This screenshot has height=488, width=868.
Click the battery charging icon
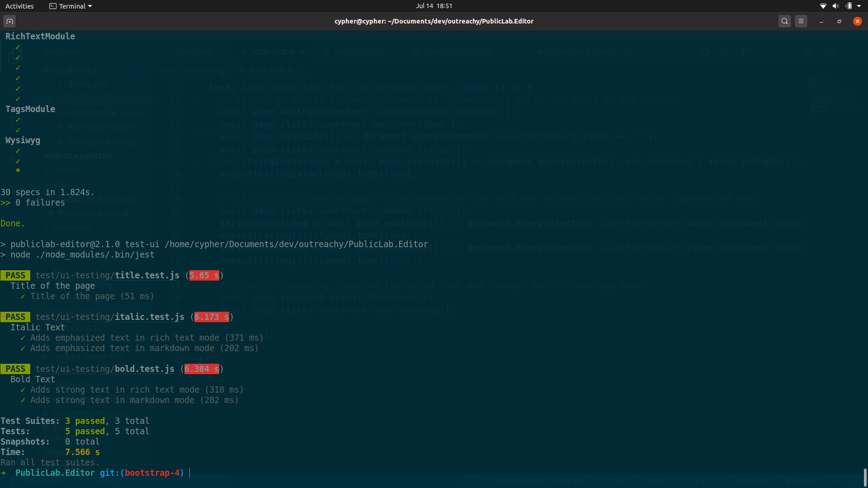(849, 6)
